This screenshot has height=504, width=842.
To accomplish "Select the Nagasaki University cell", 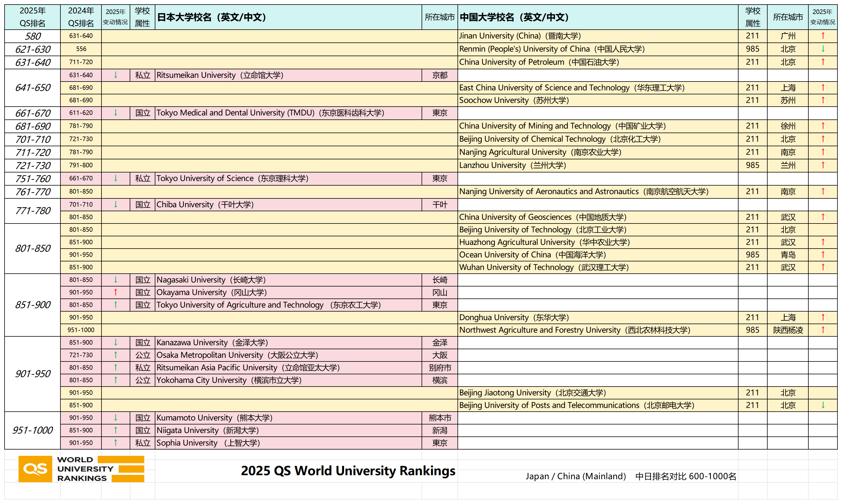I will (288, 280).
